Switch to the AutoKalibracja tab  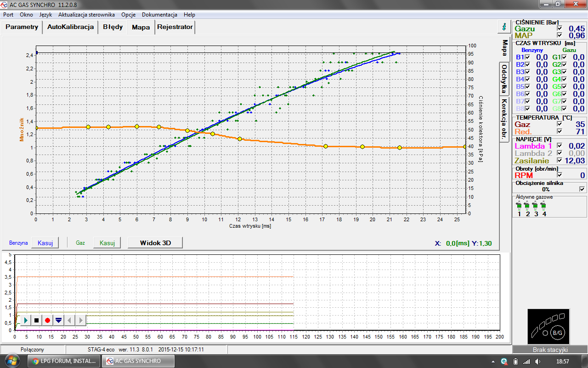[x=71, y=27]
